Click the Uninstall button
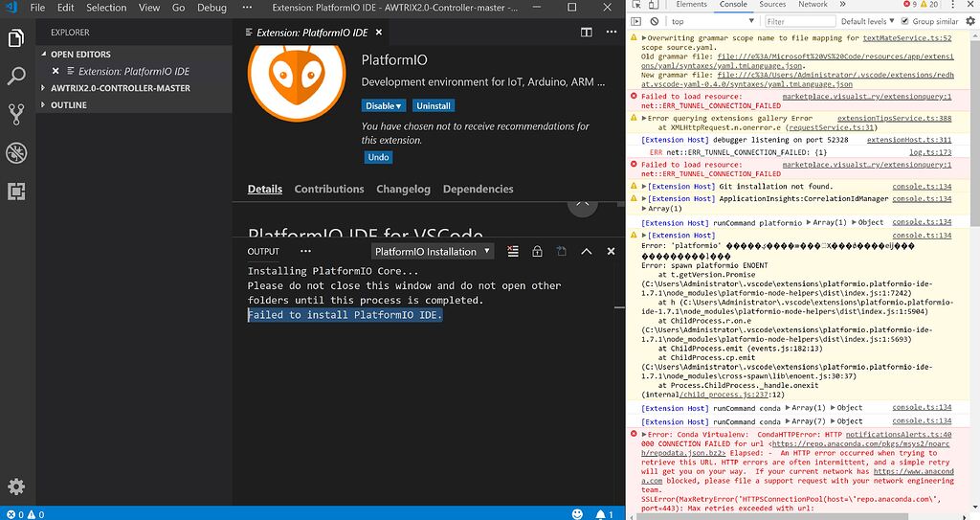The width and height of the screenshot is (980, 520). pos(434,105)
